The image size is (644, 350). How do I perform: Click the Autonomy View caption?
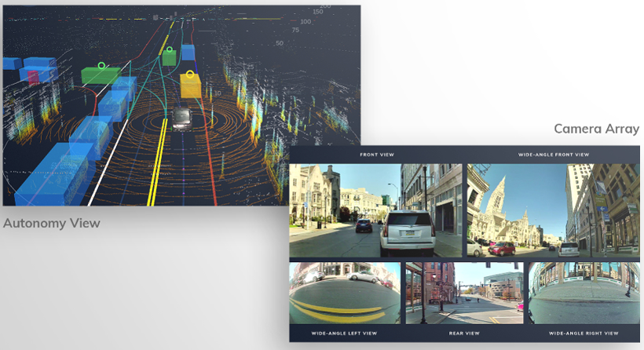tap(52, 224)
